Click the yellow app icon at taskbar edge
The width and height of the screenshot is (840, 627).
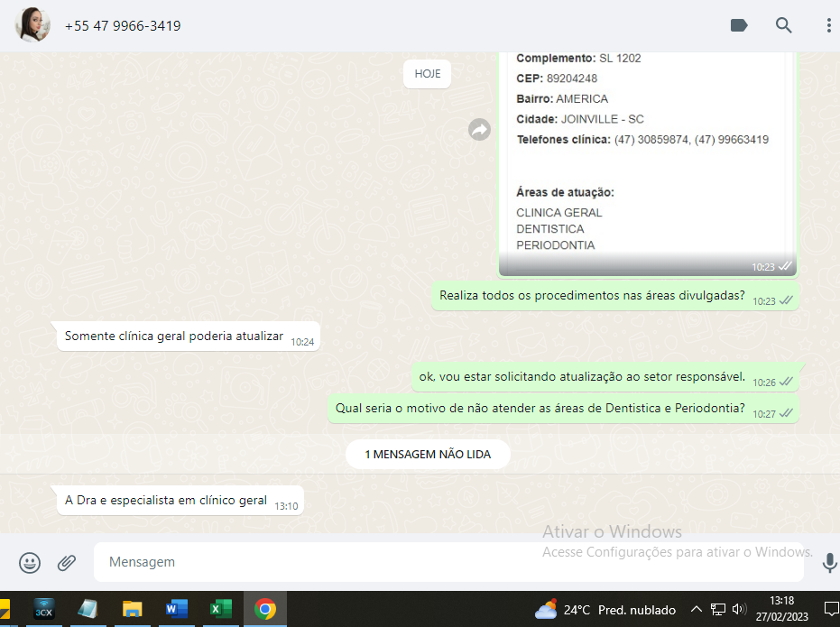coord(5,609)
